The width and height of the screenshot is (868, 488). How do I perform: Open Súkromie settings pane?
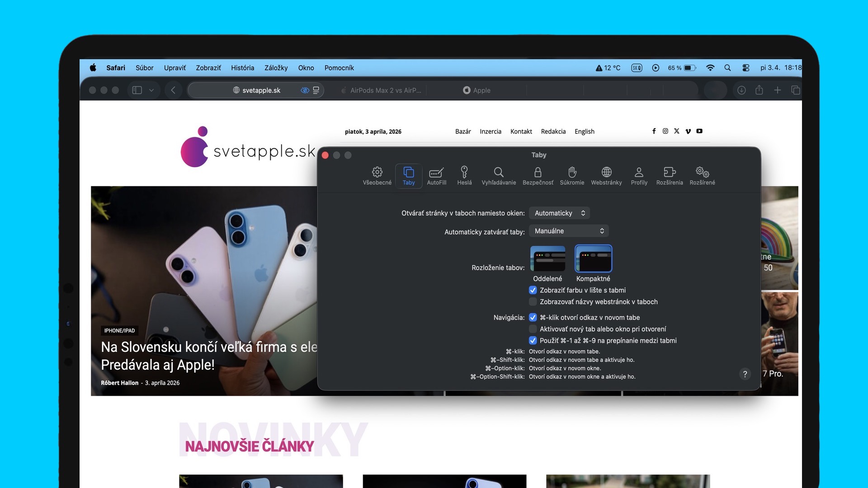click(572, 176)
